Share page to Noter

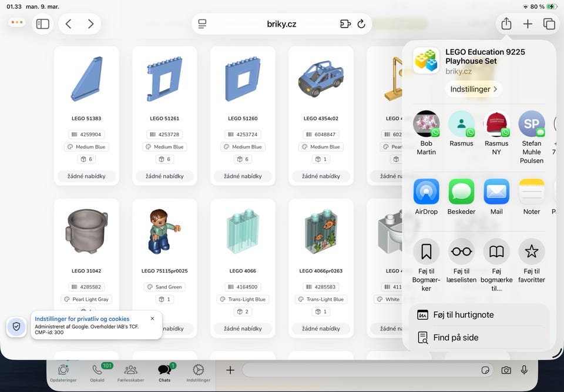pos(532,196)
